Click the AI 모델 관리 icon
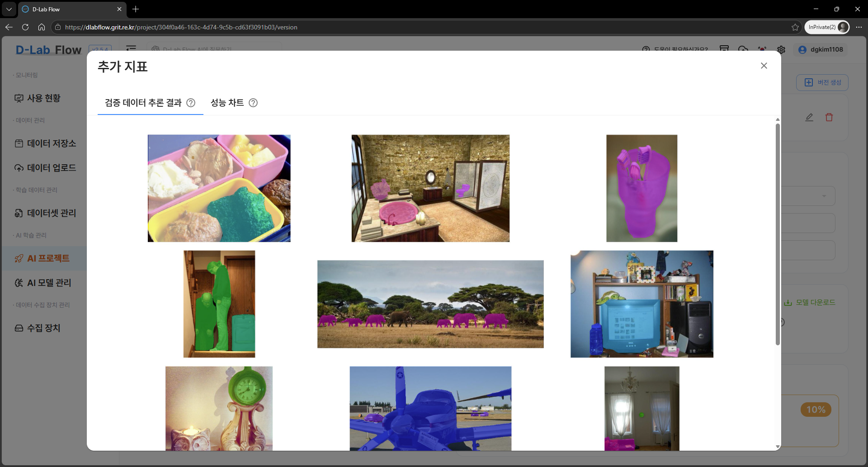Image resolution: width=868 pixels, height=467 pixels. [x=19, y=283]
